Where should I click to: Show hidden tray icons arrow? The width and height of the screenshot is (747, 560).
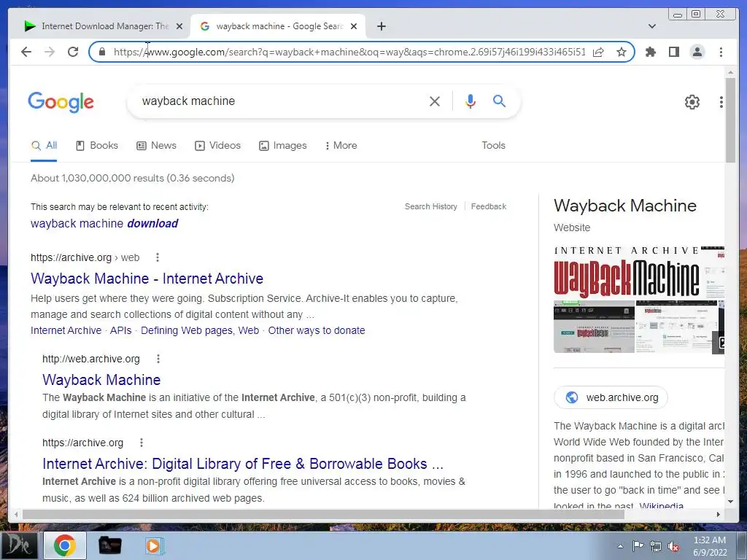tap(620, 546)
